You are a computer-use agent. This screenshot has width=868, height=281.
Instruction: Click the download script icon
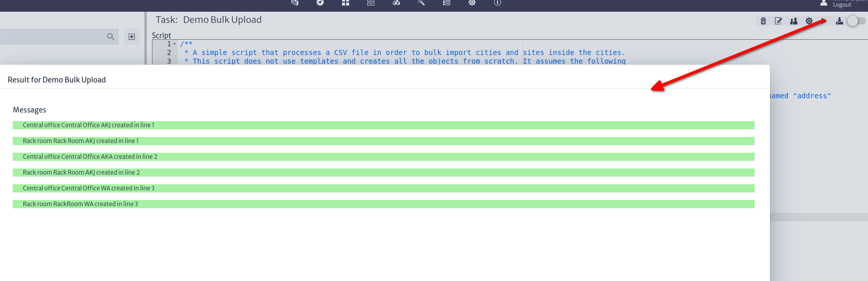click(839, 21)
